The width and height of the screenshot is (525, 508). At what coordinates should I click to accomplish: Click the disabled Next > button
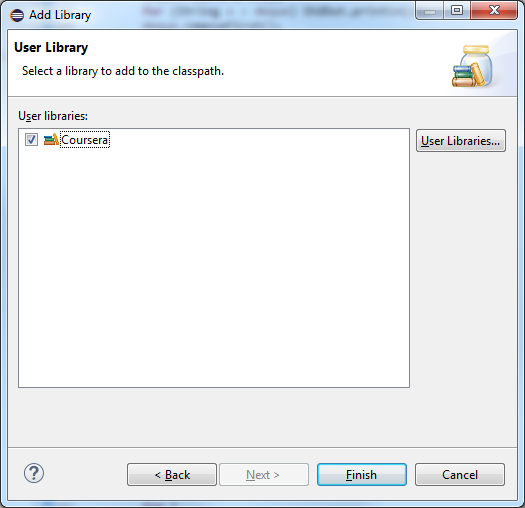tap(264, 475)
